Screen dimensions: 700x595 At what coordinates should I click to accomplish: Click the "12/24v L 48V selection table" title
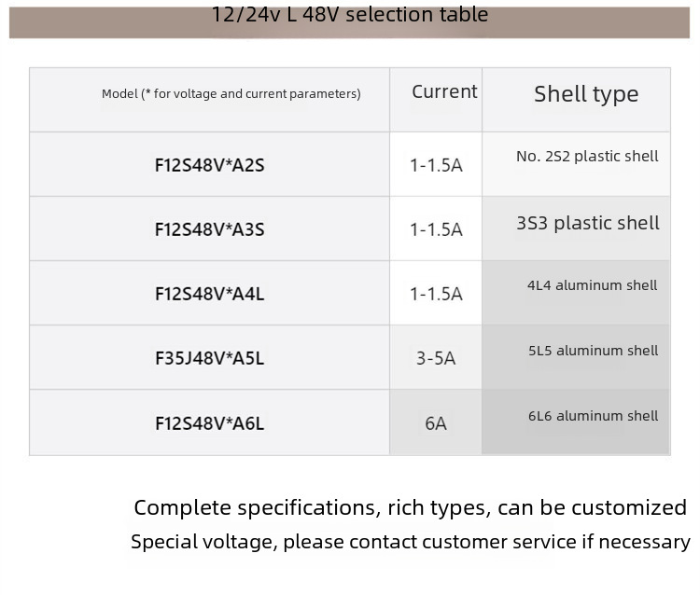click(350, 15)
